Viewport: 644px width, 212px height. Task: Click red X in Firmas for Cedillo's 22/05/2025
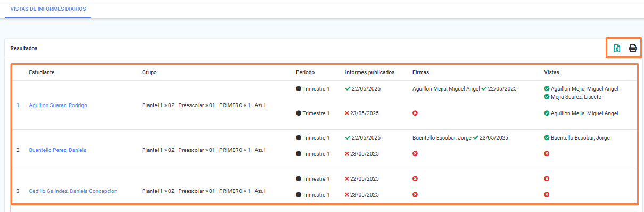click(415, 178)
